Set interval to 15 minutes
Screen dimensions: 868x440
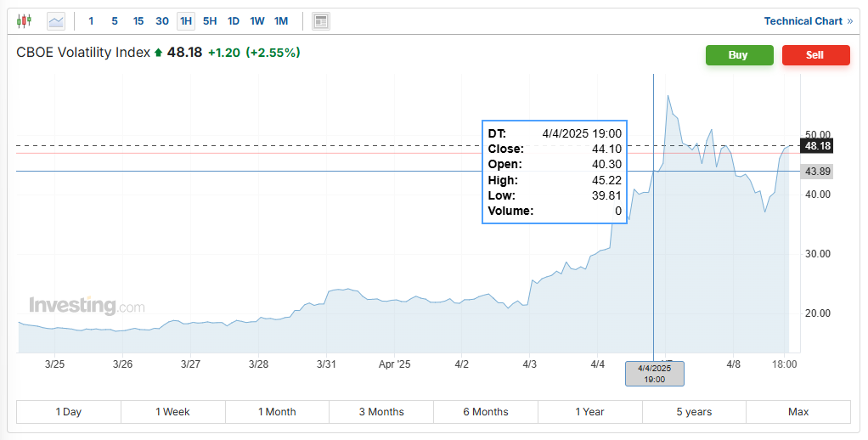pos(138,21)
